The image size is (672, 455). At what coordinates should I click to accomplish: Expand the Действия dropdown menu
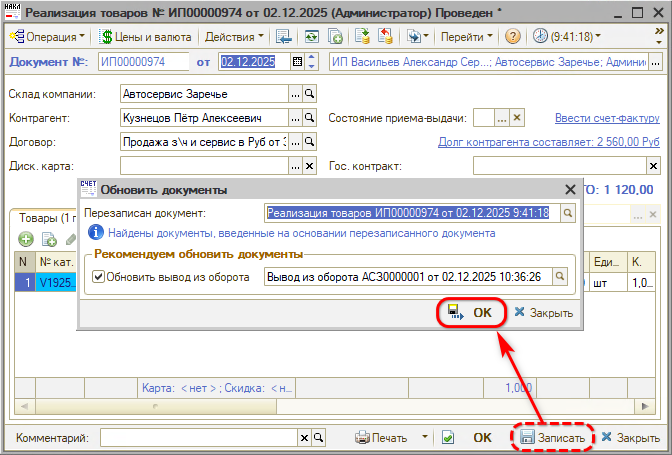click(234, 36)
